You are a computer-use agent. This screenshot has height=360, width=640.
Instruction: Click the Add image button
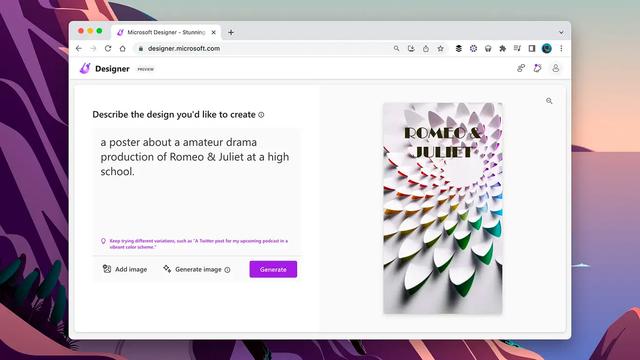tap(125, 269)
